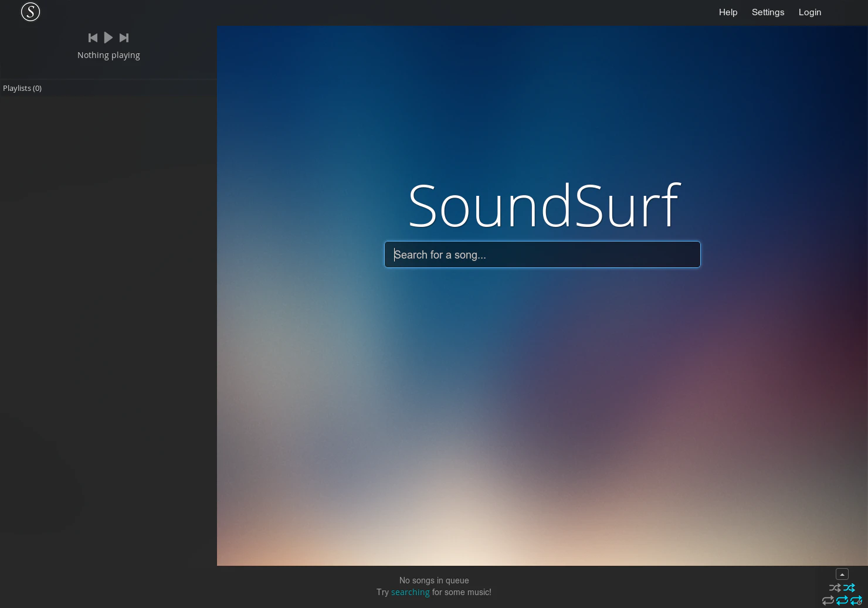868x608 pixels.
Task: Skip to the next track
Action: [x=124, y=38]
